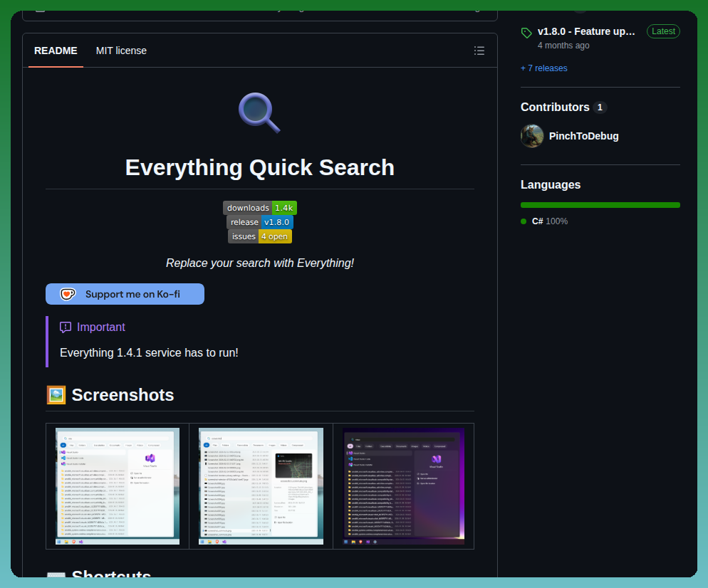The height and width of the screenshot is (588, 708).
Task: Open the Contributors section heading
Action: click(x=555, y=107)
